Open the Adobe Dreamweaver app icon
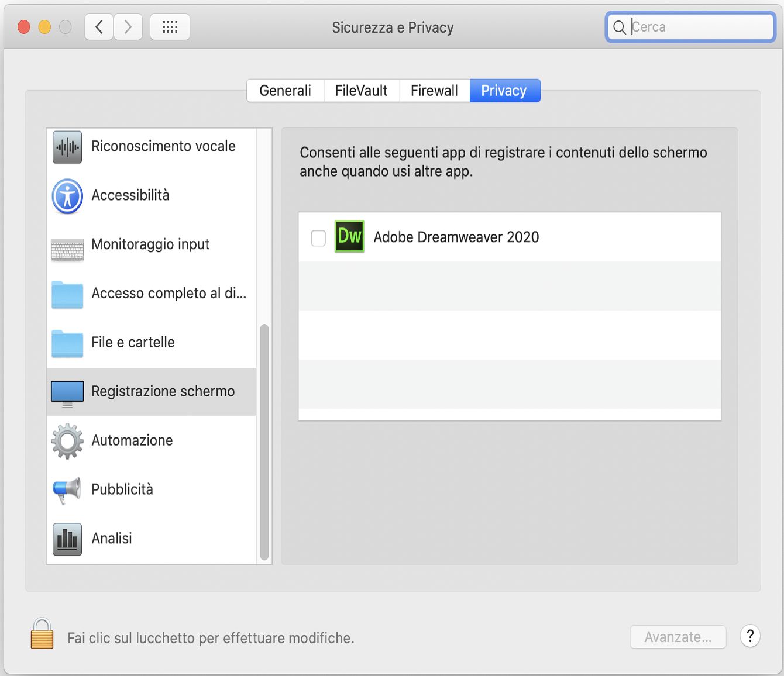784x676 pixels. [349, 237]
